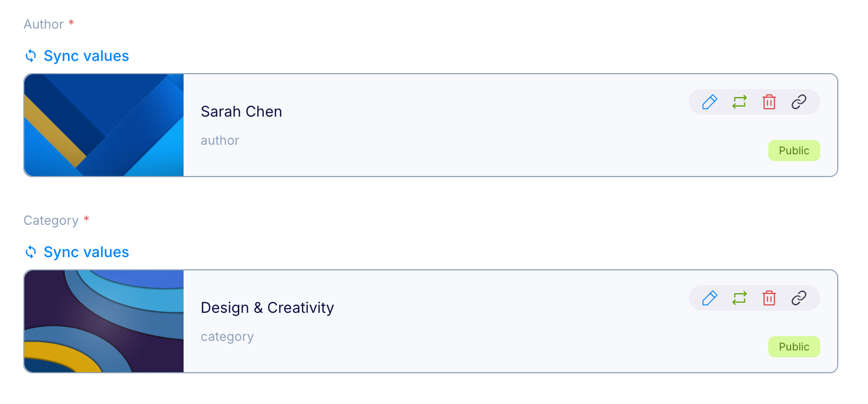Click the Design & Creativity title text

pyautogui.click(x=267, y=308)
